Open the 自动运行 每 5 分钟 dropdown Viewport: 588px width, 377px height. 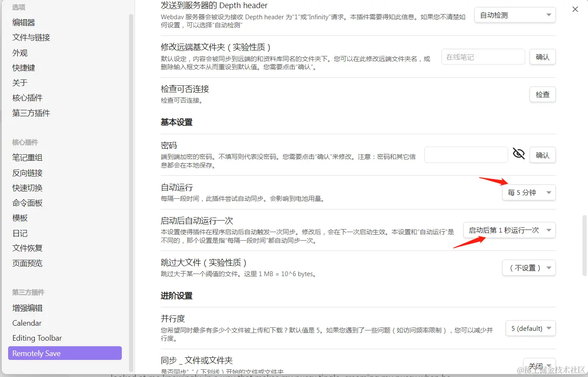click(529, 193)
